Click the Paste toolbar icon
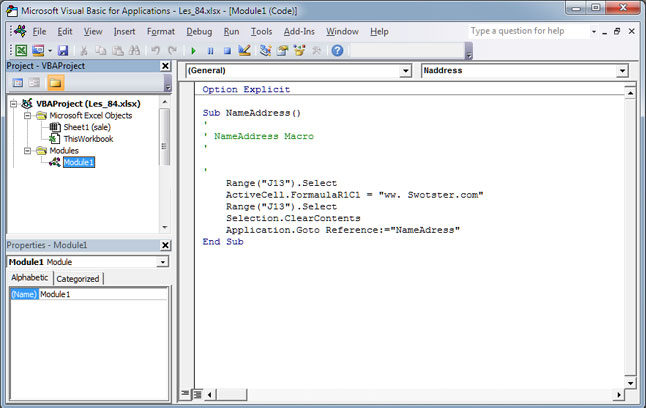 118,51
